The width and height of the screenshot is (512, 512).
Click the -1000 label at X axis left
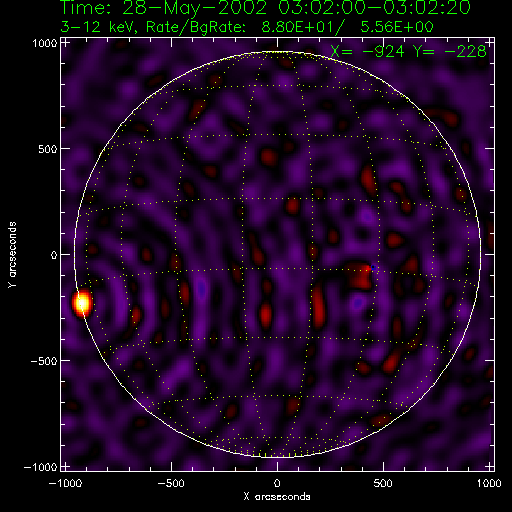(x=65, y=483)
